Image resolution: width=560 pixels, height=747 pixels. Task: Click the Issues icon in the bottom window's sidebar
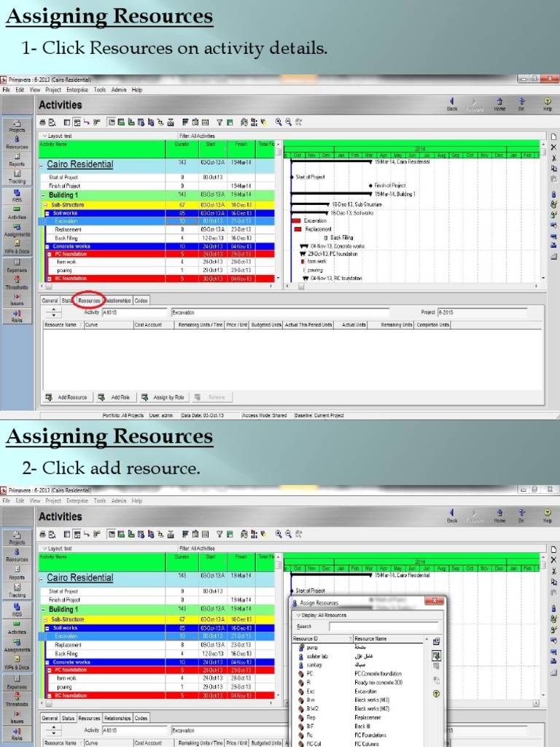(17, 719)
